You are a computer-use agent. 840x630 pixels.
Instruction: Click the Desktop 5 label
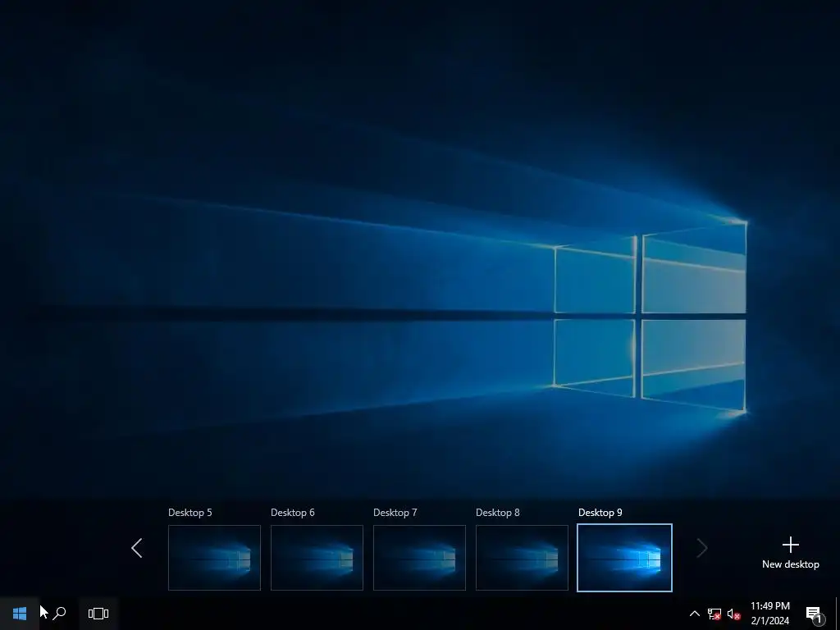pyautogui.click(x=190, y=513)
